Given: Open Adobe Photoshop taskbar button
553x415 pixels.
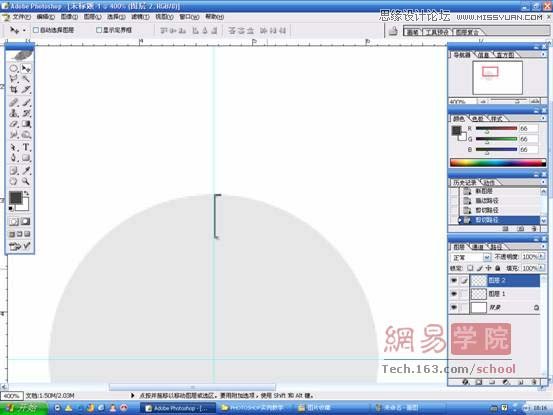Looking at the screenshot, I should pos(178,408).
